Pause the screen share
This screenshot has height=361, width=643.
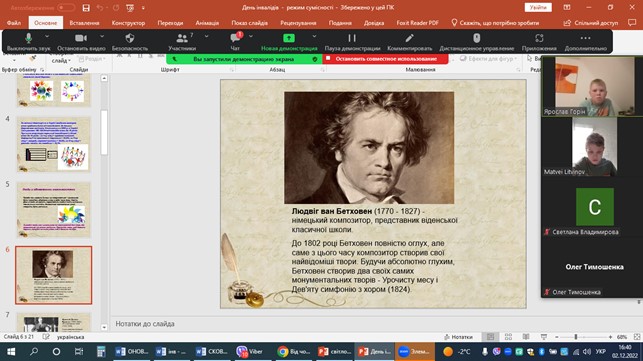tap(352, 42)
